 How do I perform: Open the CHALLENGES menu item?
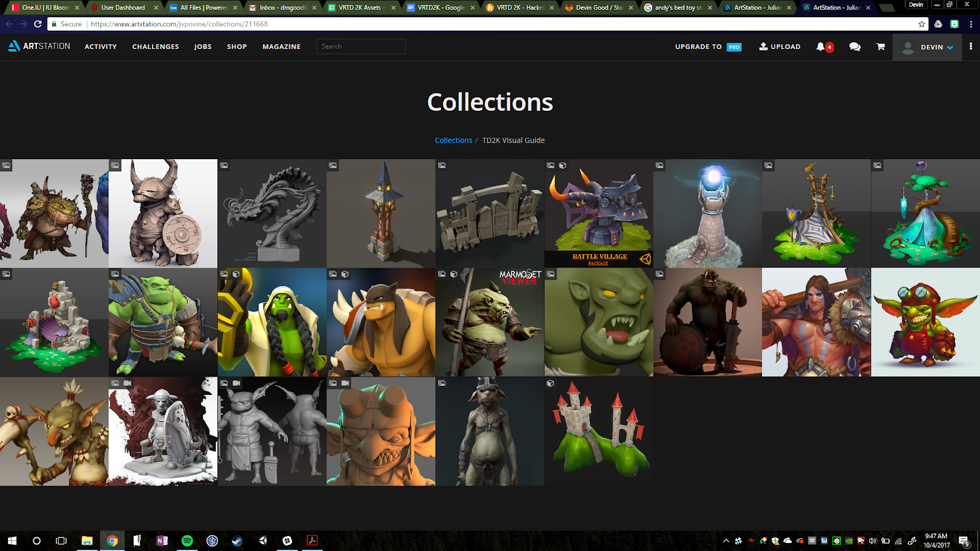pyautogui.click(x=156, y=47)
